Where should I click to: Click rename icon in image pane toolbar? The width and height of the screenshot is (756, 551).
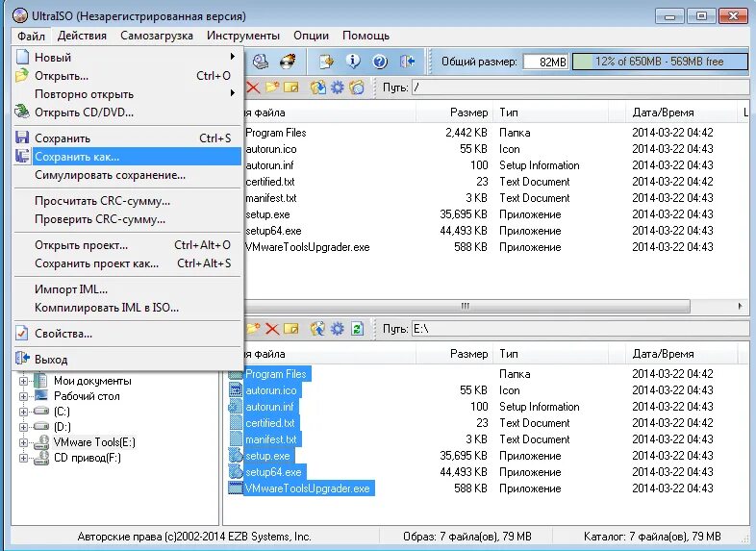(x=291, y=88)
